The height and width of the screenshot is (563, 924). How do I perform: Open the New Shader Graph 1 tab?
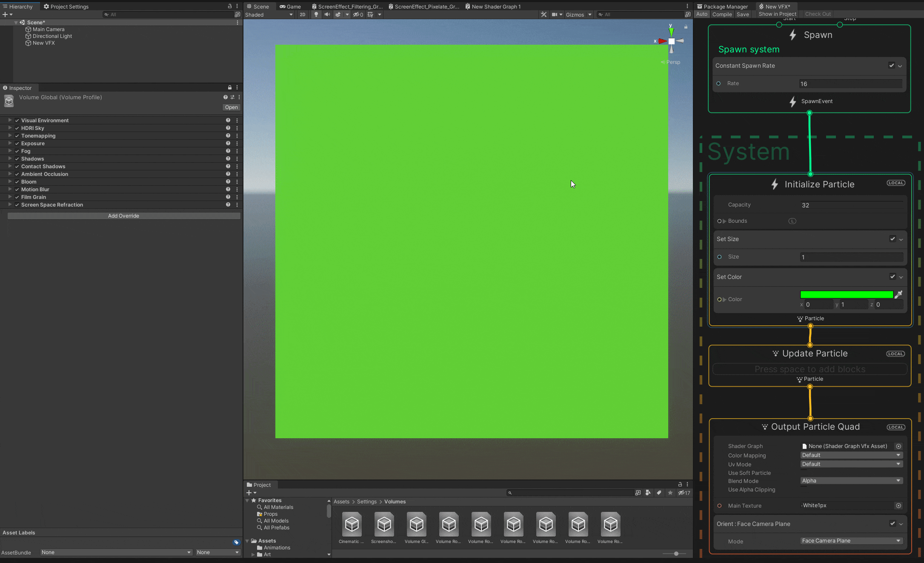click(493, 6)
